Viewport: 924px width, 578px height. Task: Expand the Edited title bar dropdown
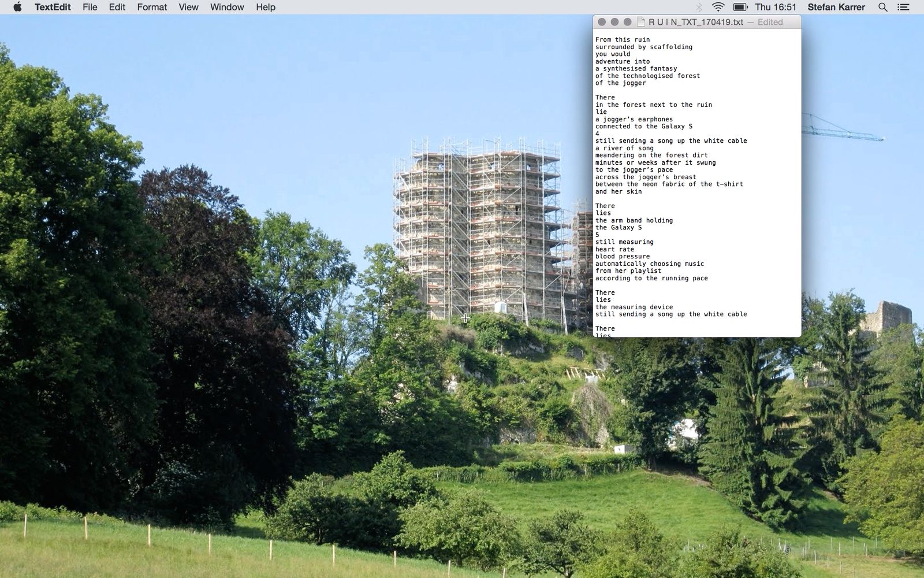point(770,22)
